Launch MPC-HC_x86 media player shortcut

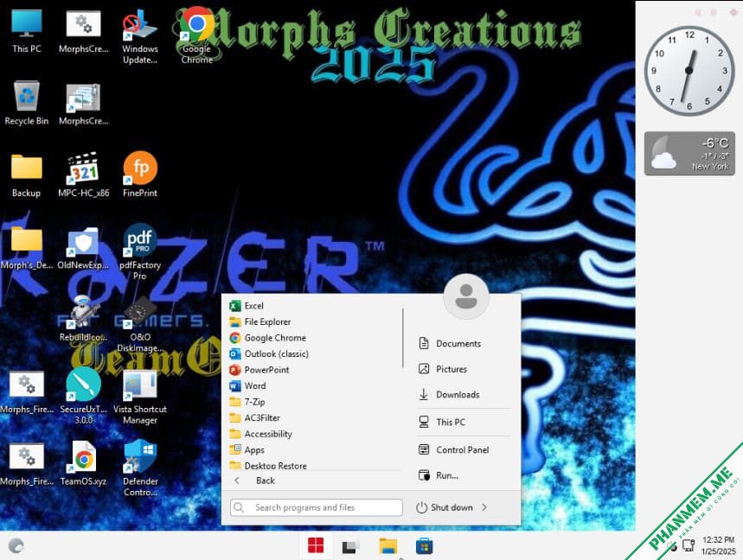(x=83, y=175)
